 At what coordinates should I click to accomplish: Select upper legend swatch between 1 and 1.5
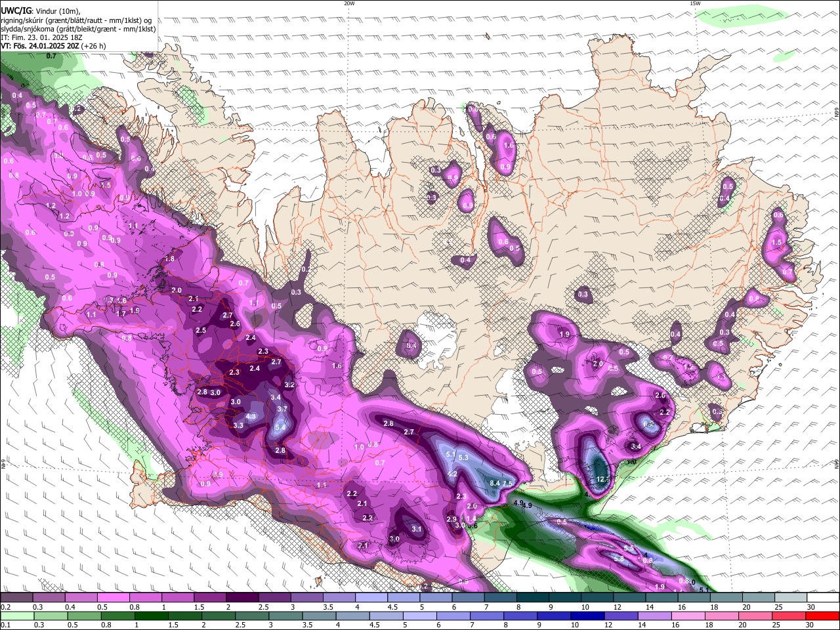pos(177,598)
